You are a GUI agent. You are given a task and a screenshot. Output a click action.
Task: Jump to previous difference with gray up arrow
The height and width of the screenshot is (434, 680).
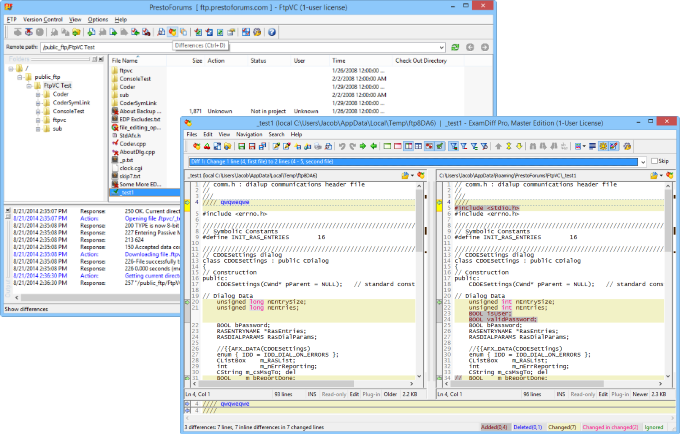tap(498, 147)
